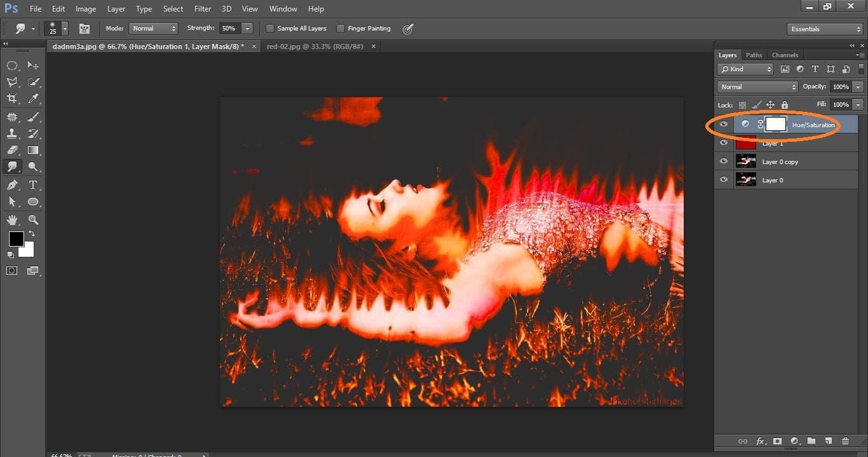Delete layer with the trash icon
This screenshot has width=868, height=457.
[x=845, y=441]
